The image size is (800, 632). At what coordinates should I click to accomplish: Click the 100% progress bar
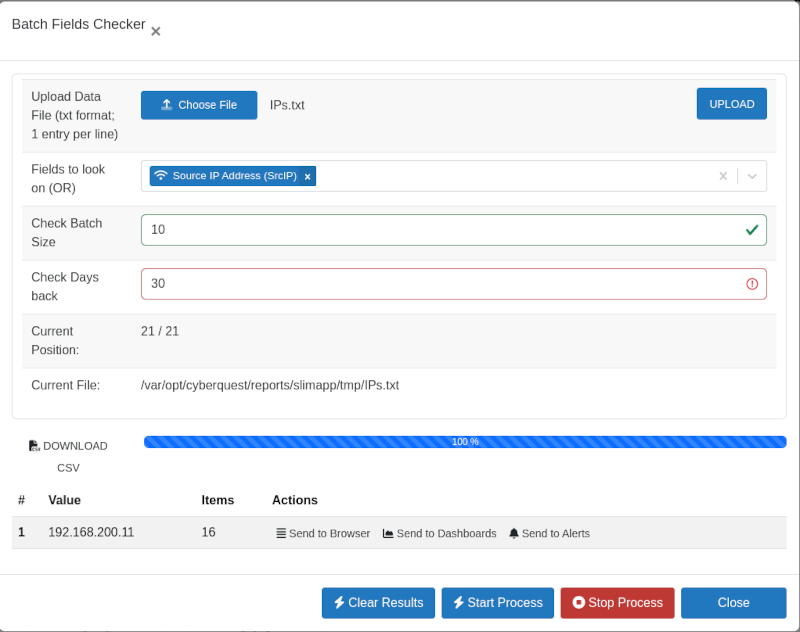465,442
